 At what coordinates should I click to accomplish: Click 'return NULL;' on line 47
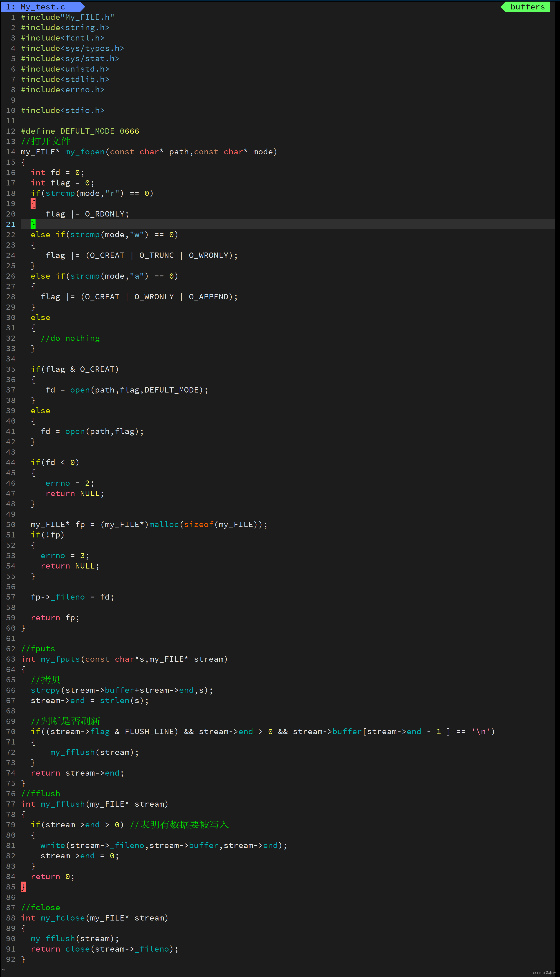(75, 494)
